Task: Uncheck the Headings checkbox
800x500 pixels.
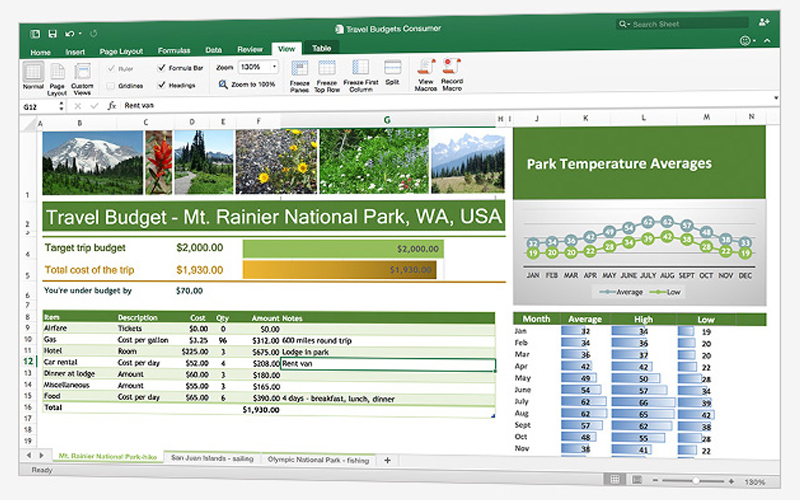Action: (161, 85)
